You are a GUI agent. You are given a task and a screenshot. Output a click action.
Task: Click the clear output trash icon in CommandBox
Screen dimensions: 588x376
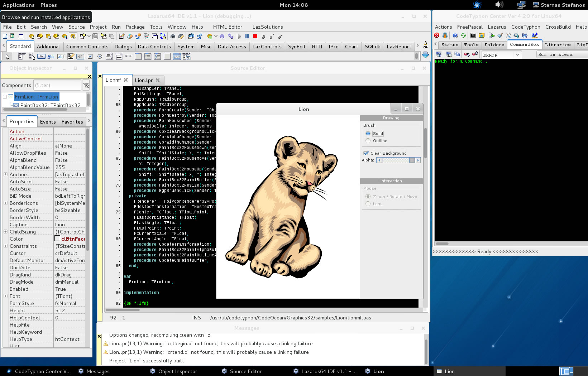click(439, 54)
